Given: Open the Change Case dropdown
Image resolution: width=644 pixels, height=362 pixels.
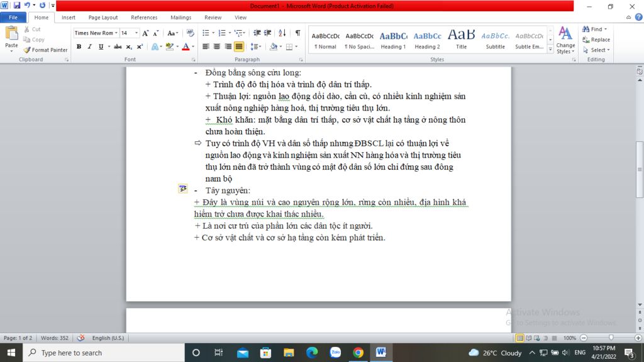Looking at the screenshot, I should click(x=172, y=33).
